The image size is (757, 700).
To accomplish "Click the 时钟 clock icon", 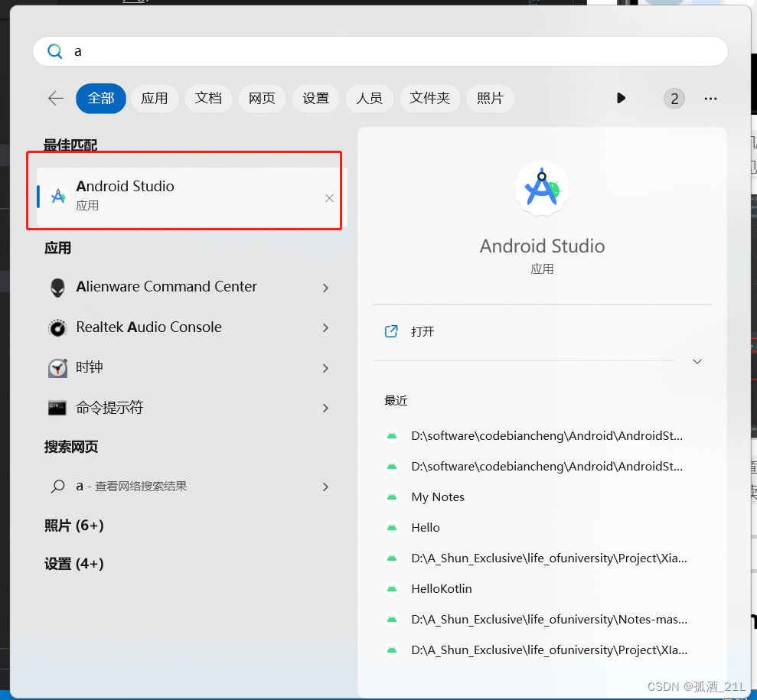I will click(58, 368).
